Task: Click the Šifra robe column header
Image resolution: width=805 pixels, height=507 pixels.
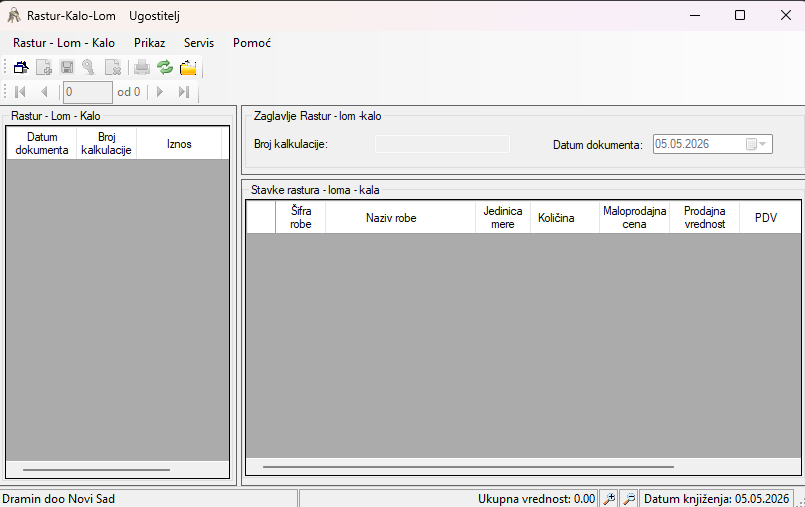Action: [x=300, y=218]
